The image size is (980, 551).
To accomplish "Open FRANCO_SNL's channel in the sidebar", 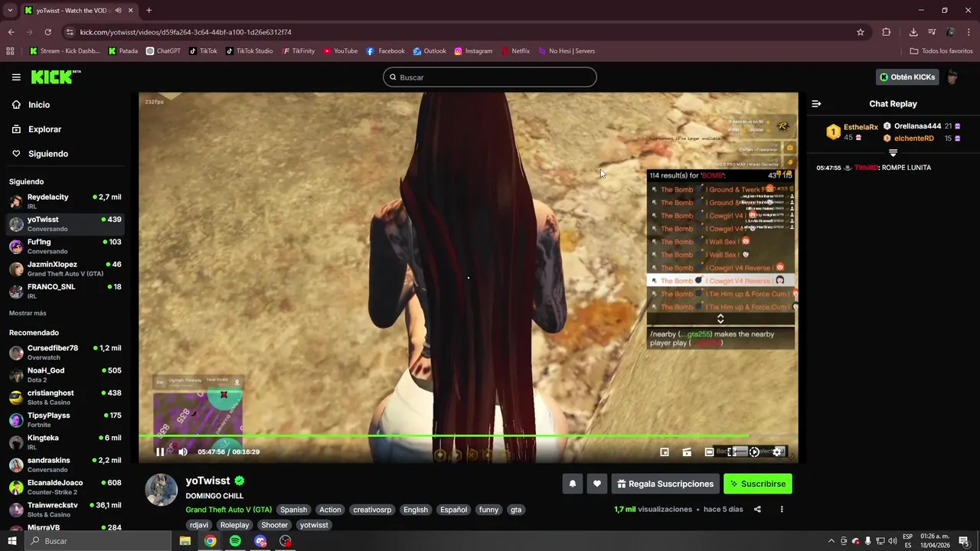I will (x=64, y=291).
